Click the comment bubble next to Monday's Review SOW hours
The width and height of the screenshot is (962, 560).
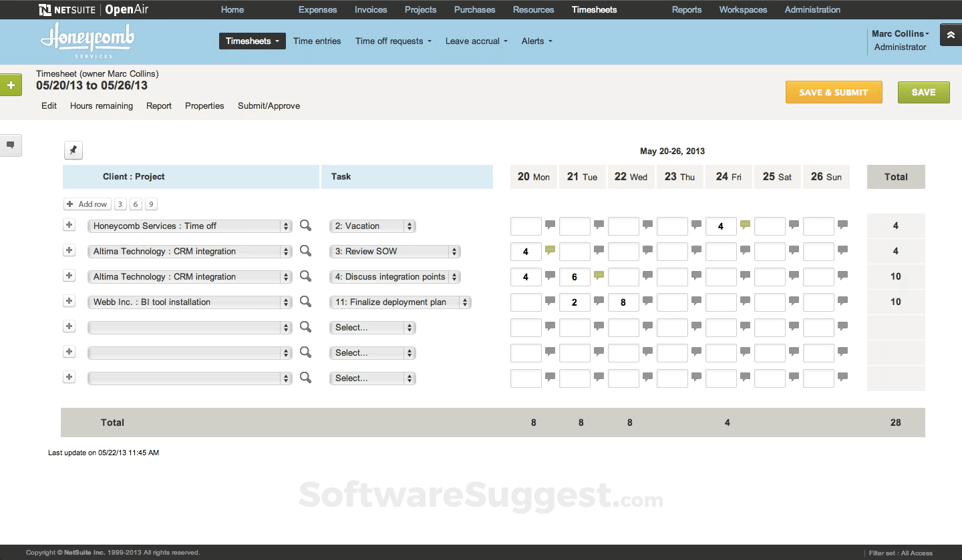(x=550, y=248)
